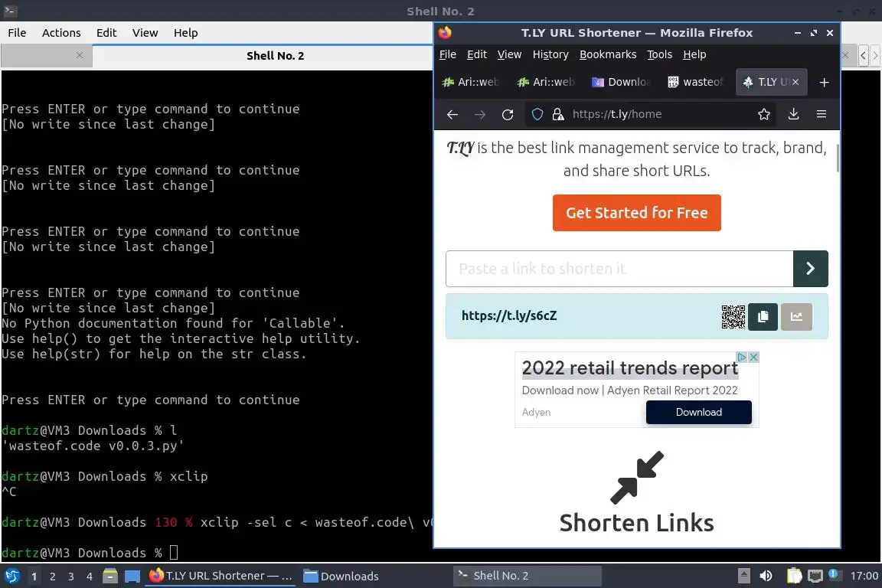Screen dimensions: 882x588
Task: Open terminal Edit menu
Action: tap(106, 33)
